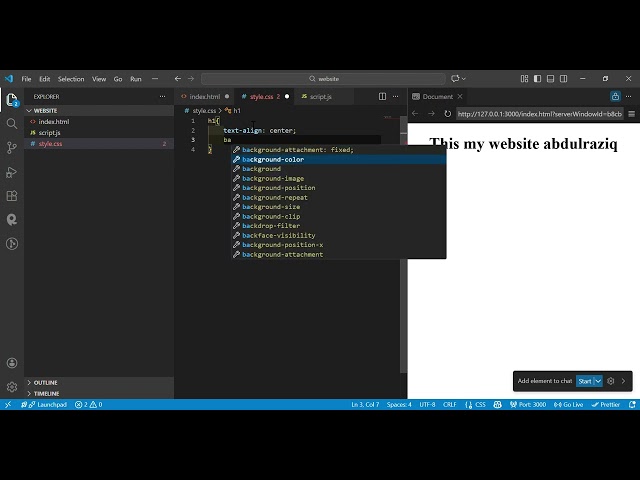The image size is (640, 480).
Task: Toggle the lock group icon in preview
Action: (x=616, y=96)
